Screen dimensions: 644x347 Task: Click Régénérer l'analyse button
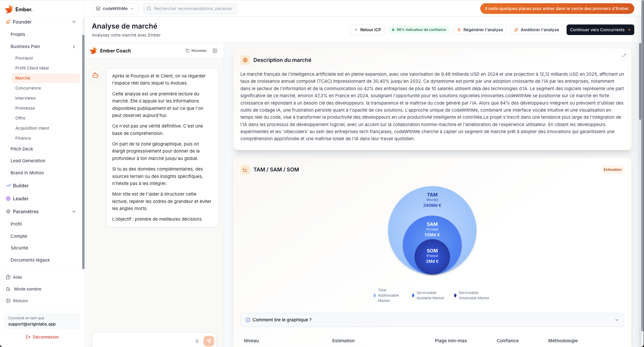tap(480, 29)
